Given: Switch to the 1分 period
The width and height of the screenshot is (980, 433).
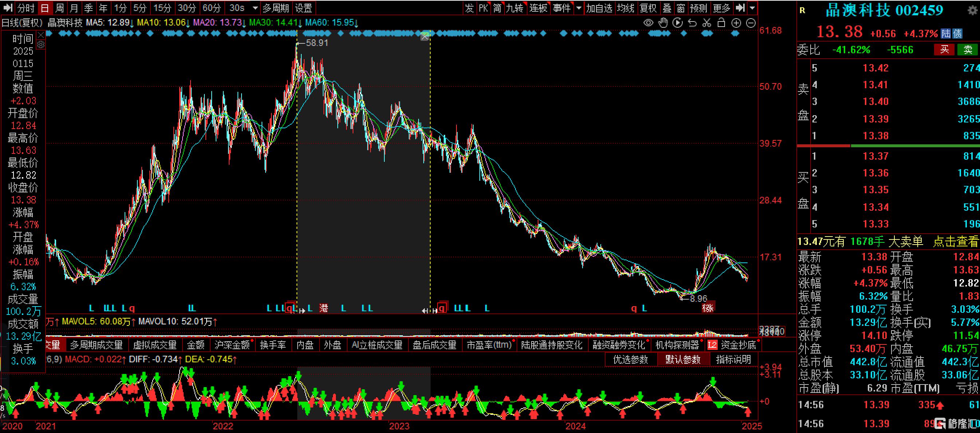Looking at the screenshot, I should click(121, 8).
